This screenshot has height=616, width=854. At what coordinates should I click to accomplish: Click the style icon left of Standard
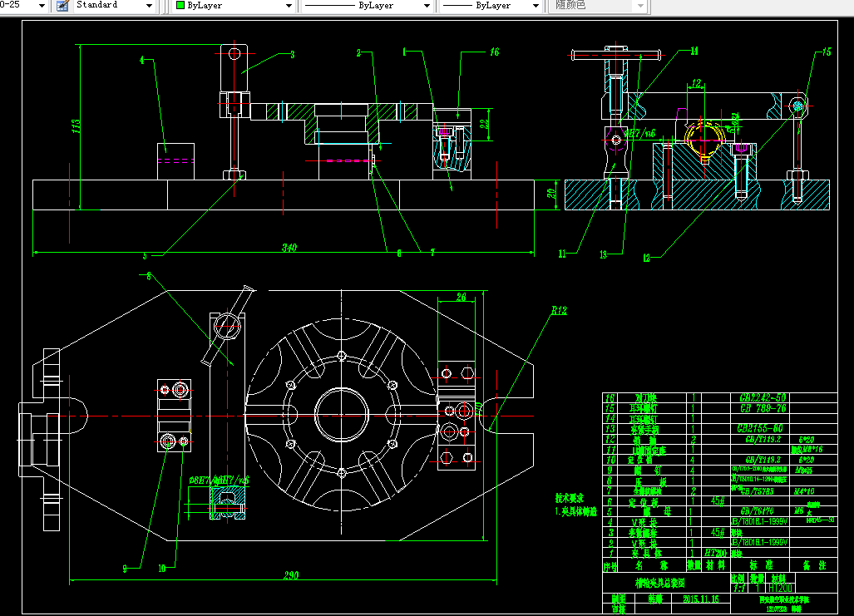(63, 6)
